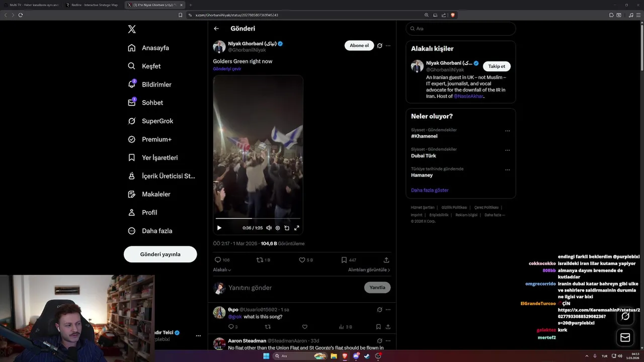Click the X logo in the sidebar

pyautogui.click(x=132, y=29)
